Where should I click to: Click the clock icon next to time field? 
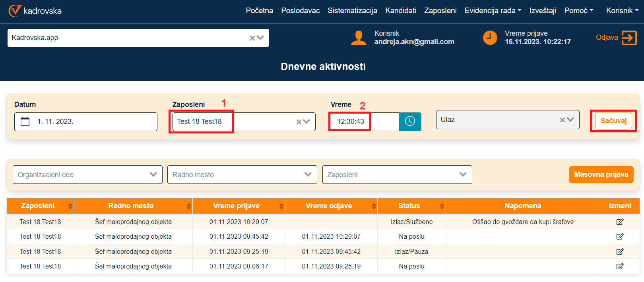(410, 122)
